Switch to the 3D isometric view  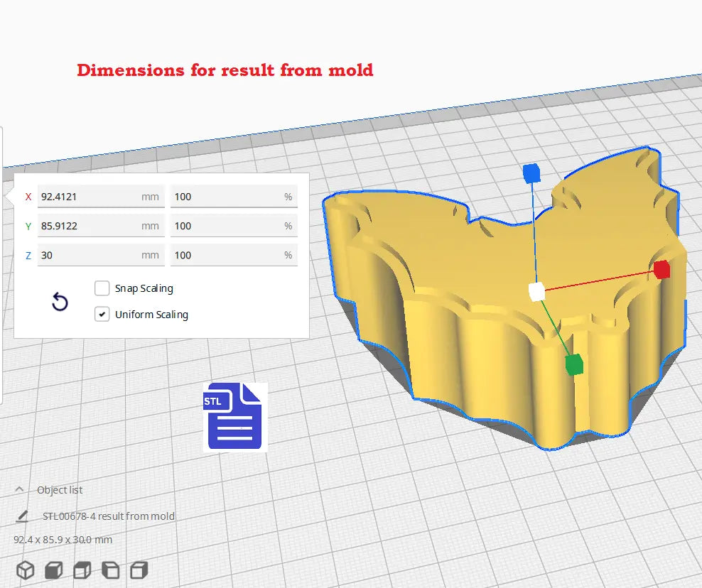click(25, 570)
